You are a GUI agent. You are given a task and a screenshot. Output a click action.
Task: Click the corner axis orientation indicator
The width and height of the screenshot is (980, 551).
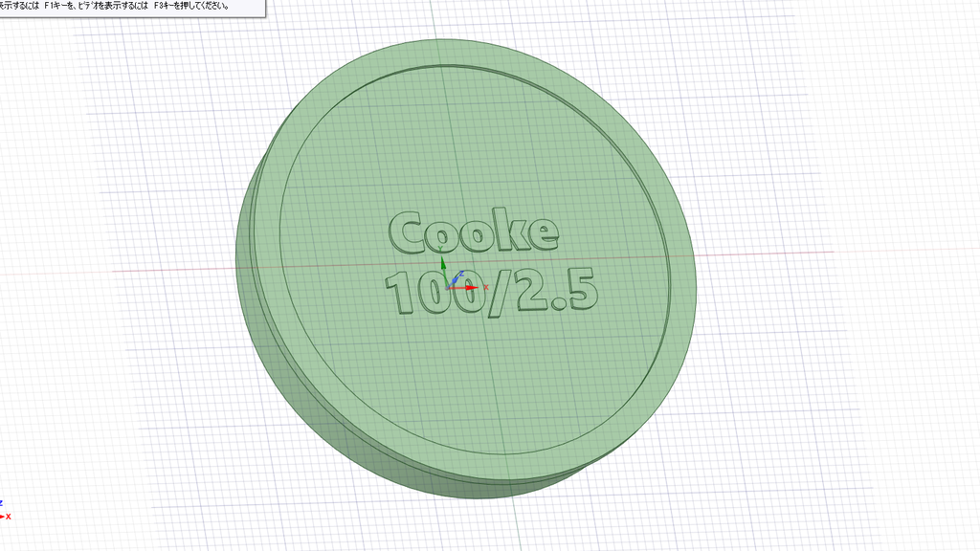[6, 511]
